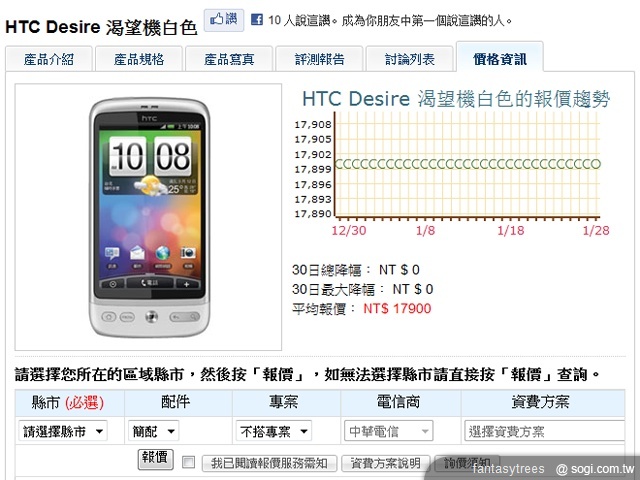Click the 我已閱讀報價服務需知 button

267,463
